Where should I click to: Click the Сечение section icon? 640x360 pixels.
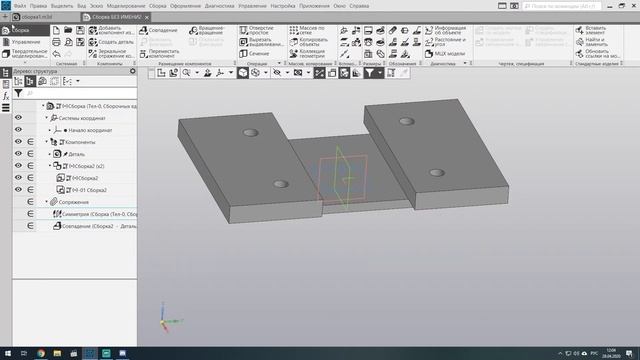point(244,53)
